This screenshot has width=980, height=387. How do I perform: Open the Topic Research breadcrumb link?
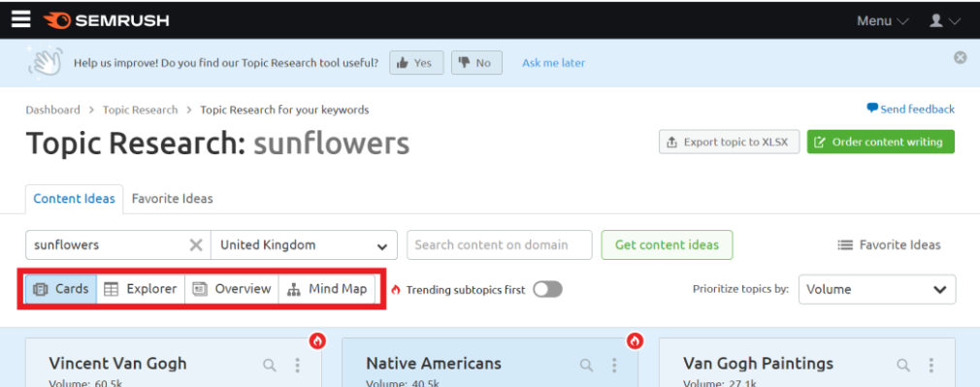click(140, 110)
